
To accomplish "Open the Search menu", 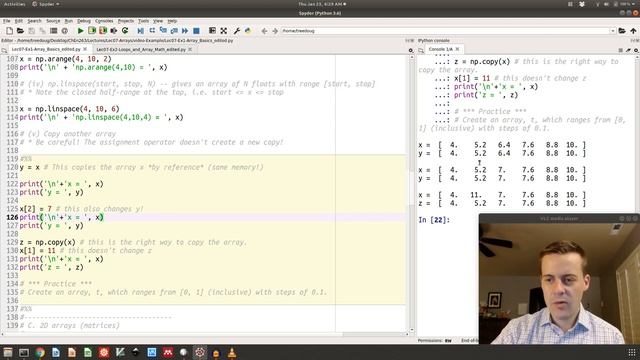I will [34, 21].
